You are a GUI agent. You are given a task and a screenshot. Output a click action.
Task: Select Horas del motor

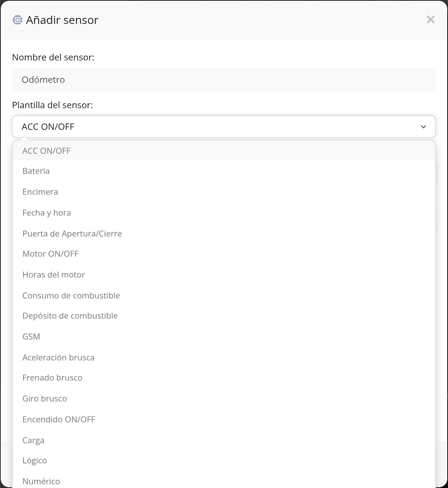click(224, 275)
